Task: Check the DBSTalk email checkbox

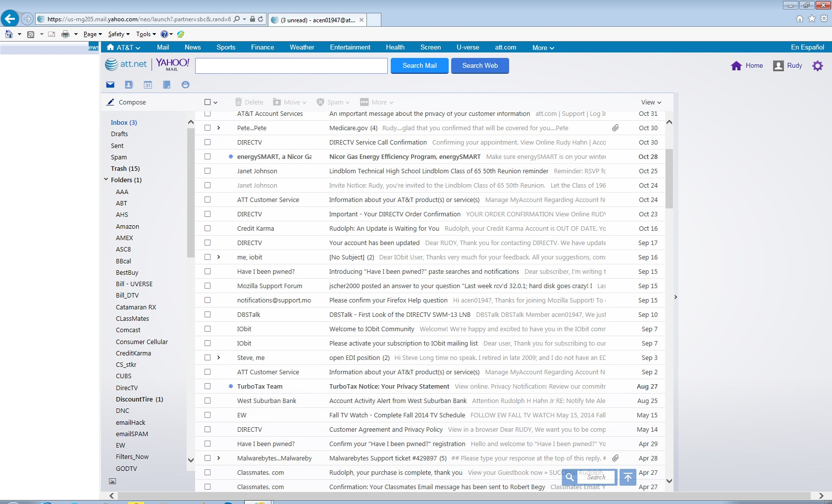Action: coord(208,314)
